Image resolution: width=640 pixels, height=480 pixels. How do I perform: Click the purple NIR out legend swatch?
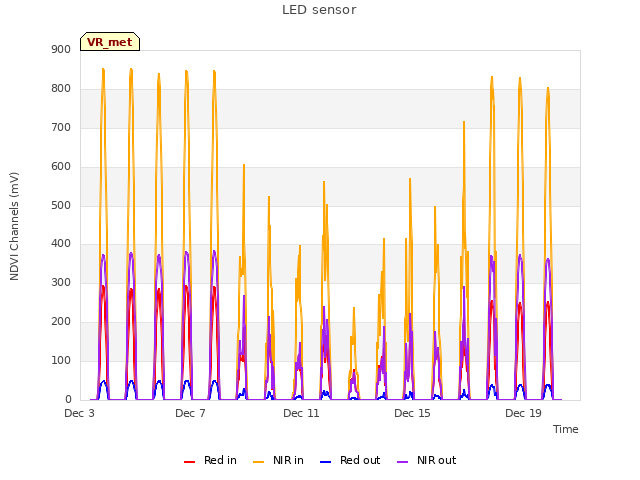pos(402,462)
